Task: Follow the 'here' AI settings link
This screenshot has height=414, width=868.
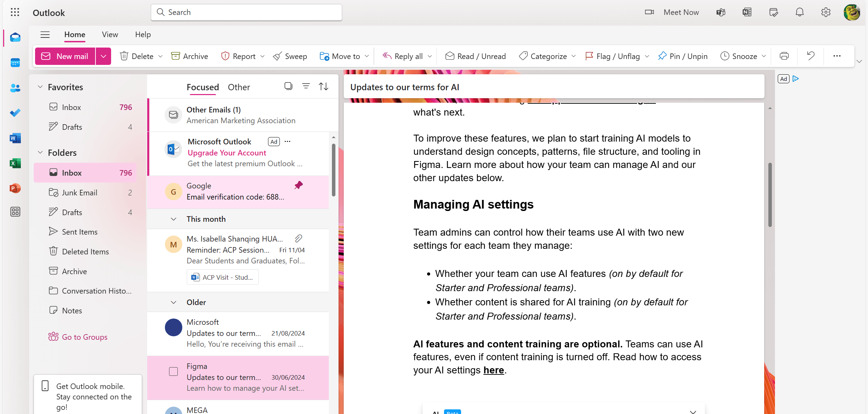Action: click(x=493, y=370)
